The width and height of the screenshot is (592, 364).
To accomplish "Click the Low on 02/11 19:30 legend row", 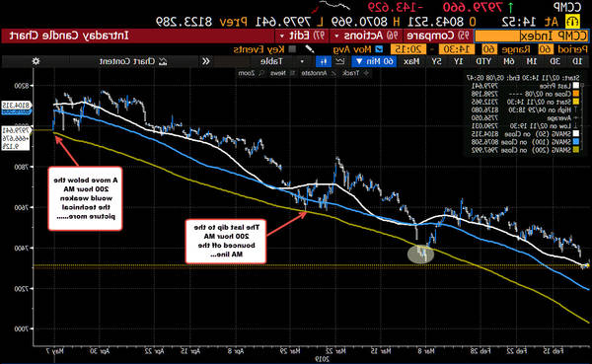I will tap(525, 125).
